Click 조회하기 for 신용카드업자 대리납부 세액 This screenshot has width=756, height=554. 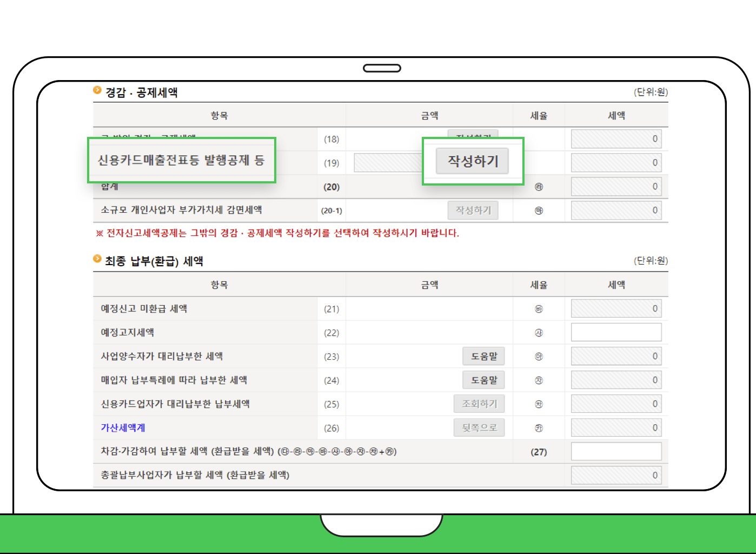pyautogui.click(x=479, y=404)
